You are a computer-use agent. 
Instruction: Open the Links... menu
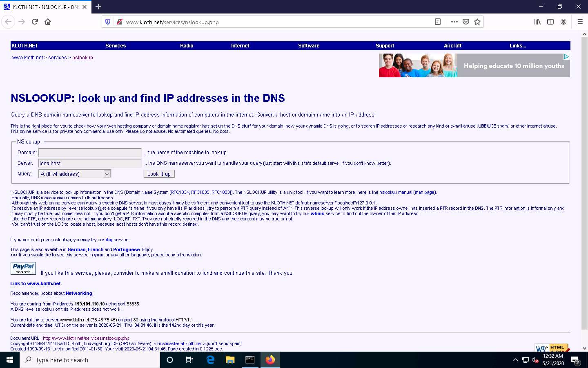point(518,46)
